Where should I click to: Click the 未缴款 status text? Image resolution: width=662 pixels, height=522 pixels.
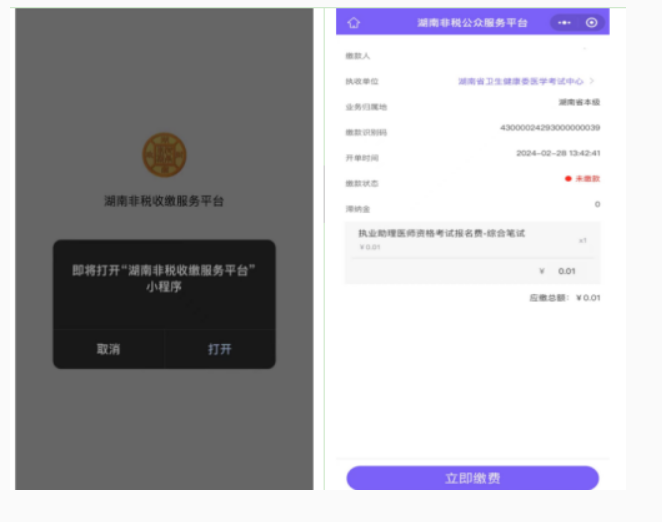[587, 179]
